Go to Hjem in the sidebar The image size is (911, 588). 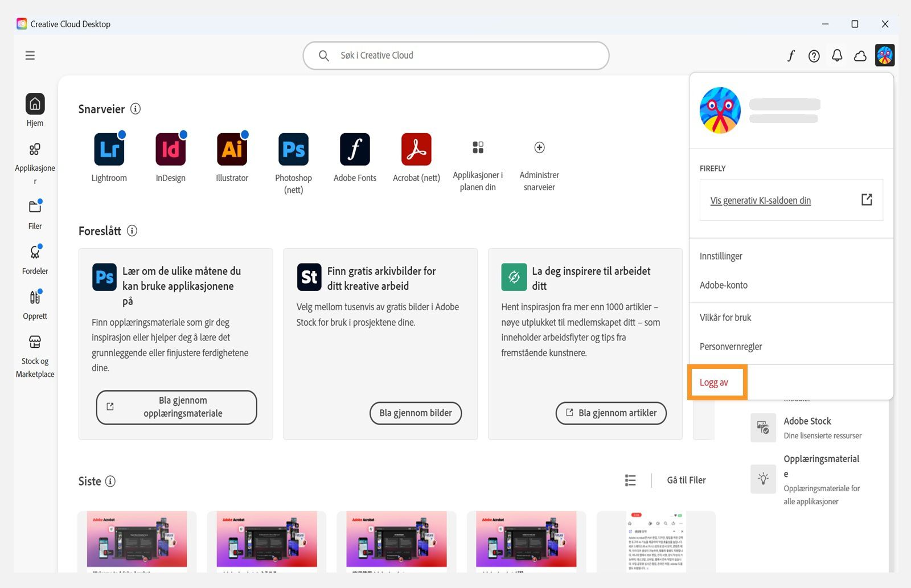35,110
